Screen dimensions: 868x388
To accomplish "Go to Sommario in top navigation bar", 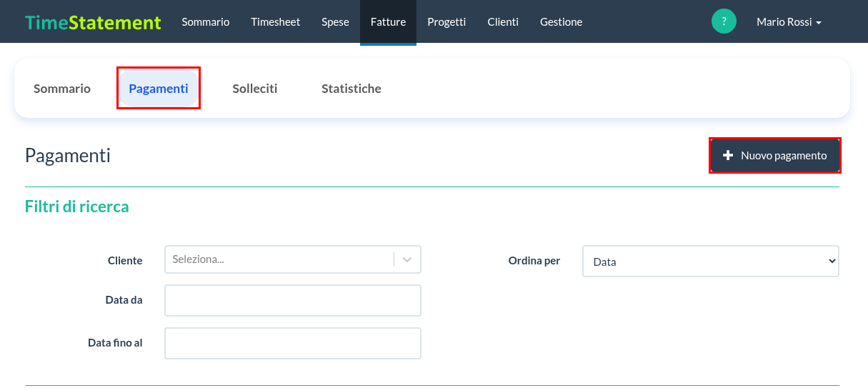I will point(206,22).
